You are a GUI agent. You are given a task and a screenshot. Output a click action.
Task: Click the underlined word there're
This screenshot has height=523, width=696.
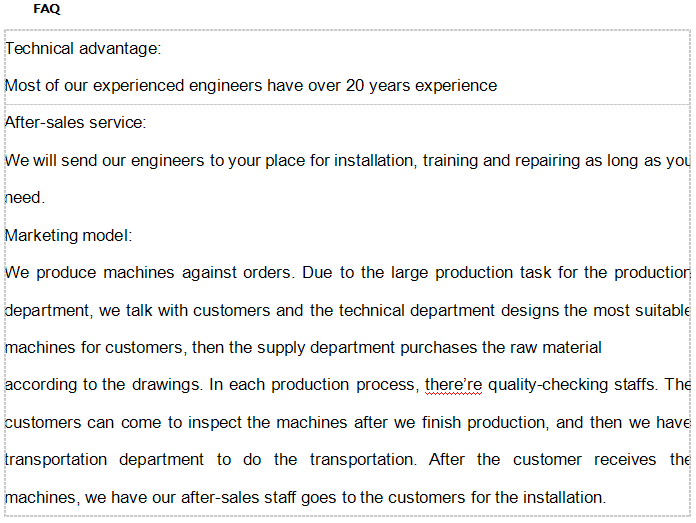(x=453, y=384)
